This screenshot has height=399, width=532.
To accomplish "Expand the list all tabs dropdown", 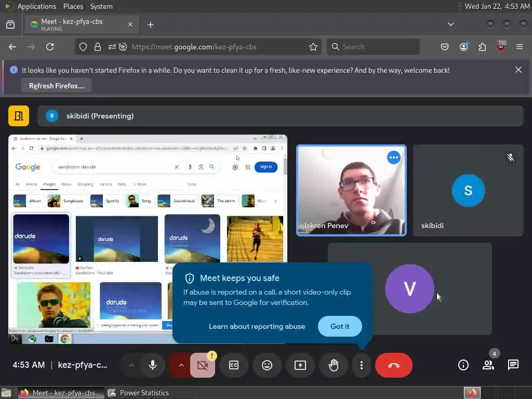I will [x=451, y=24].
